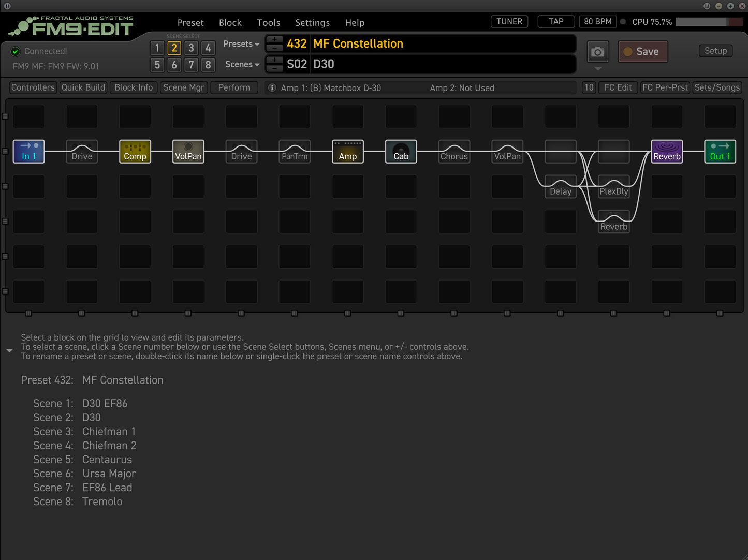Open the Presets dropdown
The width and height of the screenshot is (748, 560).
coord(240,44)
